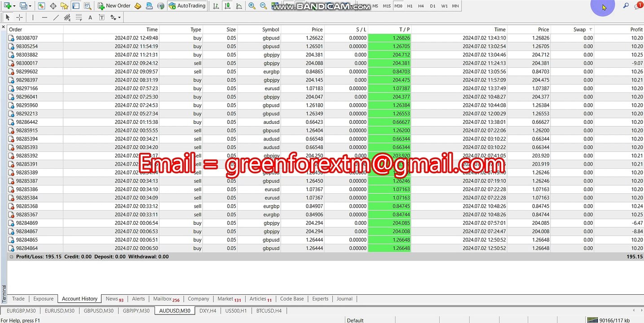Expand the Arrows tool dropdown
The image size is (644, 323).
pos(119,18)
